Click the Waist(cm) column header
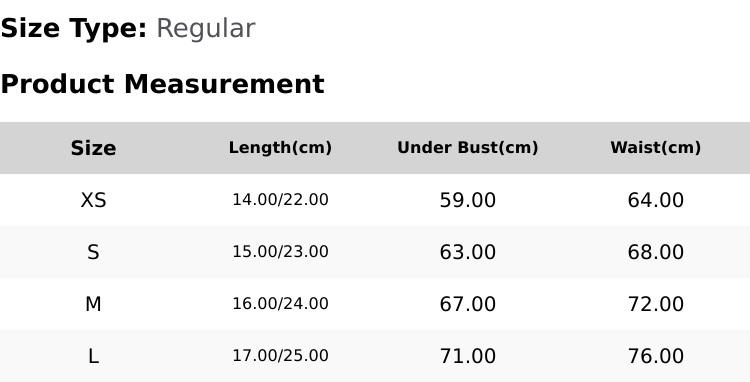 click(655, 148)
